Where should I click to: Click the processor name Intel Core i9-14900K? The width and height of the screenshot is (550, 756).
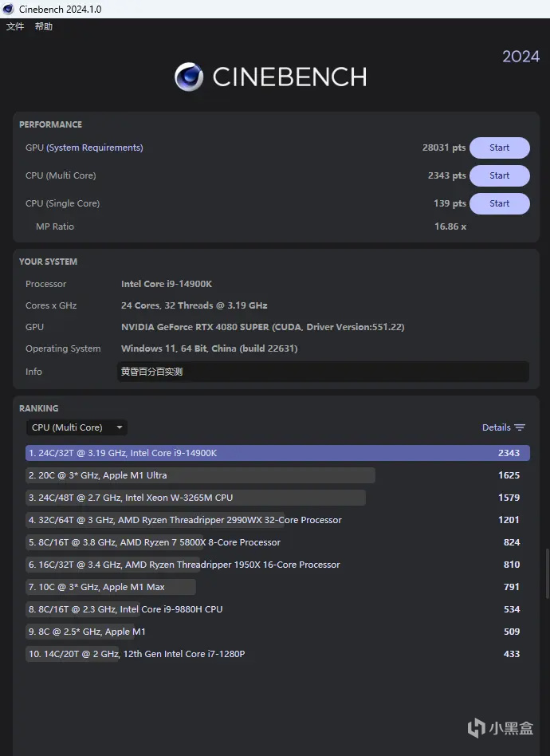click(x=167, y=284)
